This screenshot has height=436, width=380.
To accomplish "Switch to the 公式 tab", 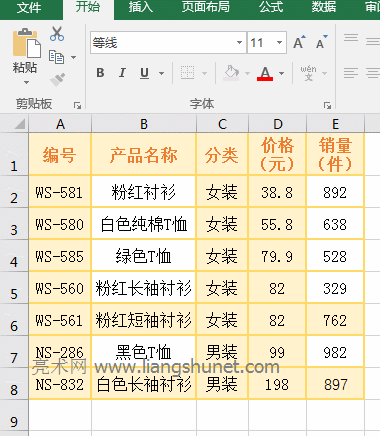I will coord(271,7).
